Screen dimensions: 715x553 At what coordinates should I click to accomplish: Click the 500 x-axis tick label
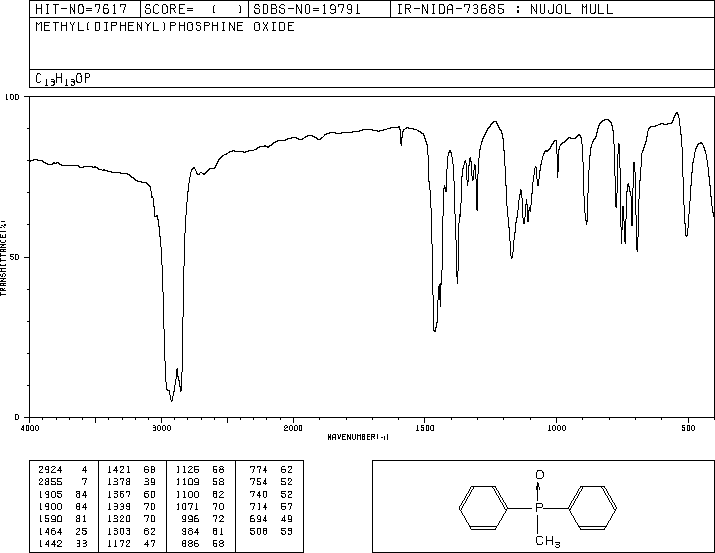click(x=688, y=428)
